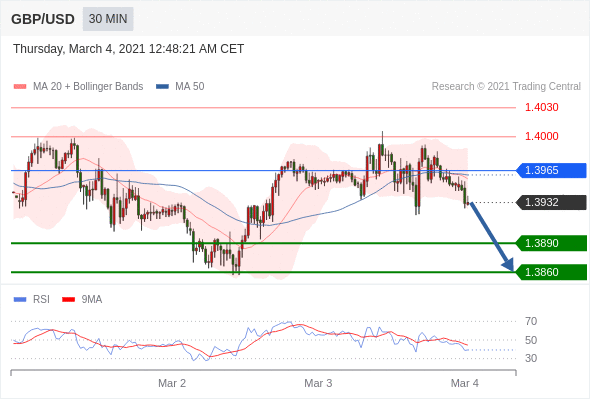Click the 'Research © 2021 Trading Central' credit

(x=506, y=87)
